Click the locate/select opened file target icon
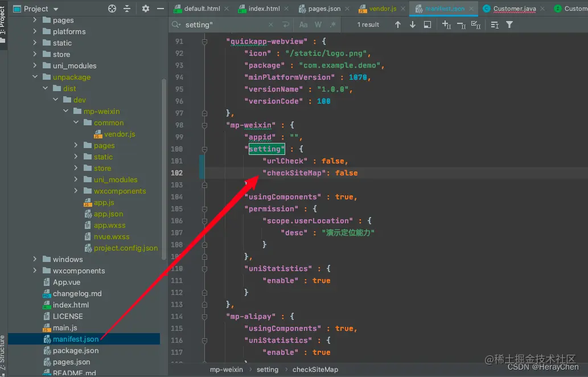The height and width of the screenshot is (377, 588). (x=112, y=9)
